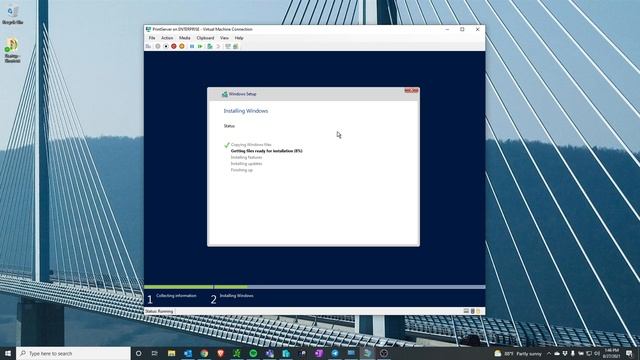Click 'Status: Running' in VM status bar
This screenshot has width=640, height=360.
[x=159, y=311]
